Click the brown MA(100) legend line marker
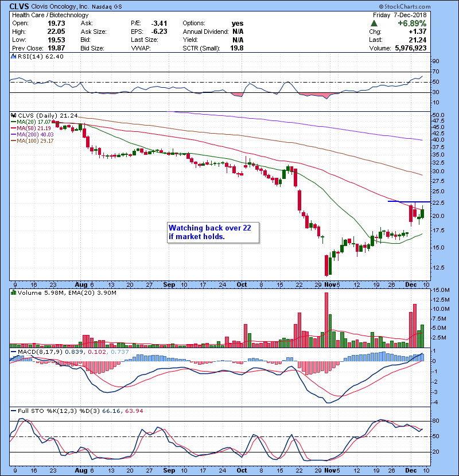Screen dimensions: 459x476 point(13,141)
